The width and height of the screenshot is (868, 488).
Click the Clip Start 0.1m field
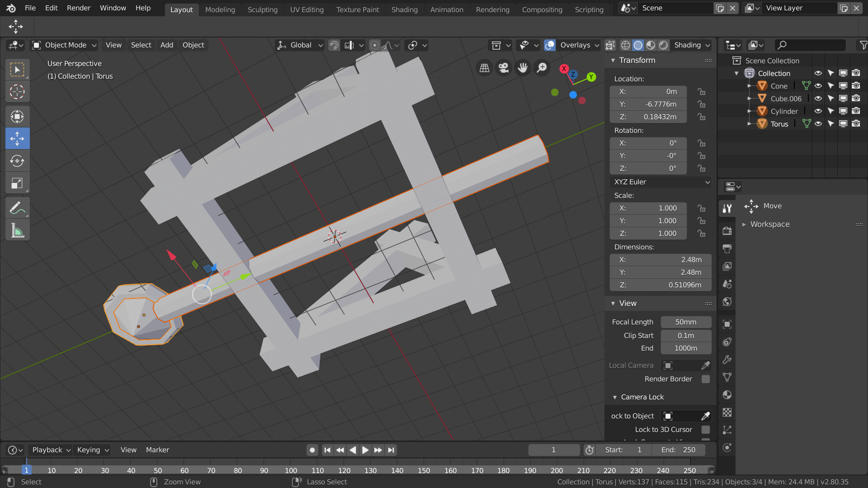[x=686, y=336]
